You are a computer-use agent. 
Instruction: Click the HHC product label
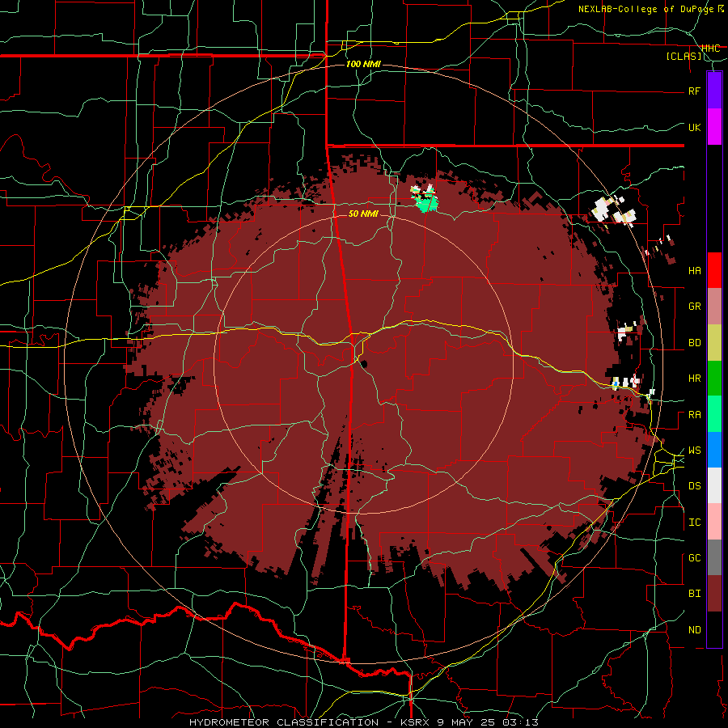(710, 49)
